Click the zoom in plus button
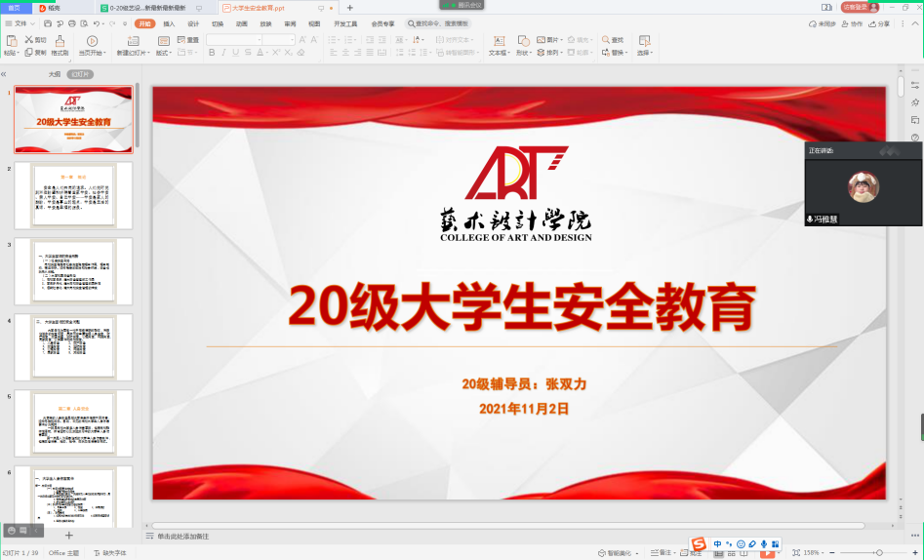 [x=915, y=553]
